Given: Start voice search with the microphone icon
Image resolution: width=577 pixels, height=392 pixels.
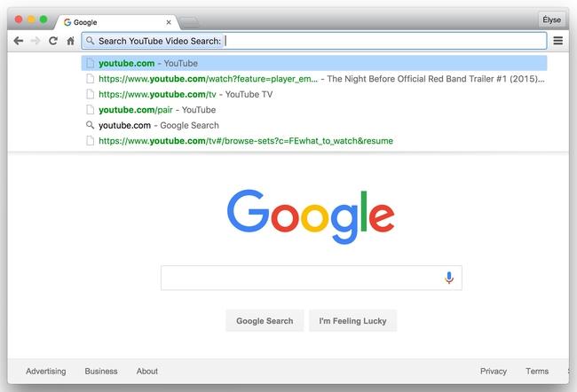Looking at the screenshot, I should (x=448, y=278).
